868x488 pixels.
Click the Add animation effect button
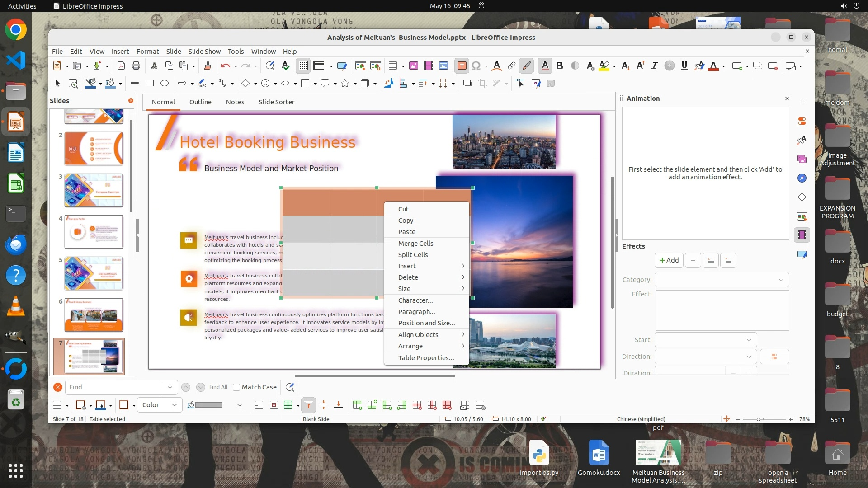669,260
